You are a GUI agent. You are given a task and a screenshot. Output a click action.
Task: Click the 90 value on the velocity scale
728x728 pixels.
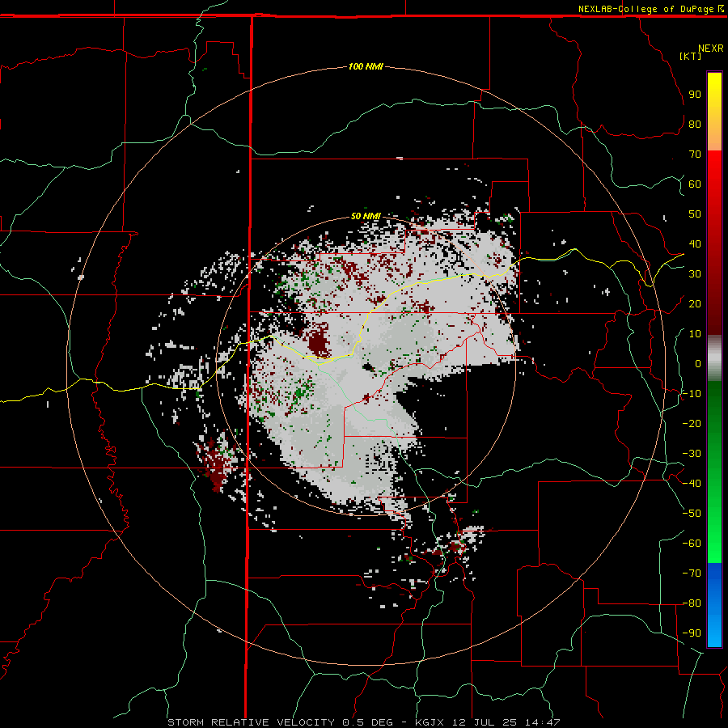coord(695,95)
